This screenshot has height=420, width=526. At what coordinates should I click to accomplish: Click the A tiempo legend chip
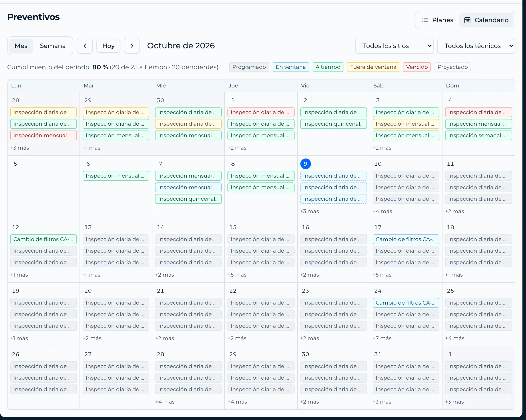(328, 67)
